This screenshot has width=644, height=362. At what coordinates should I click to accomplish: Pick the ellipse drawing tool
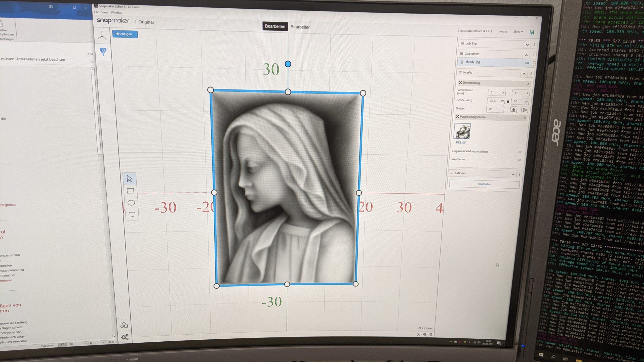pos(131,203)
